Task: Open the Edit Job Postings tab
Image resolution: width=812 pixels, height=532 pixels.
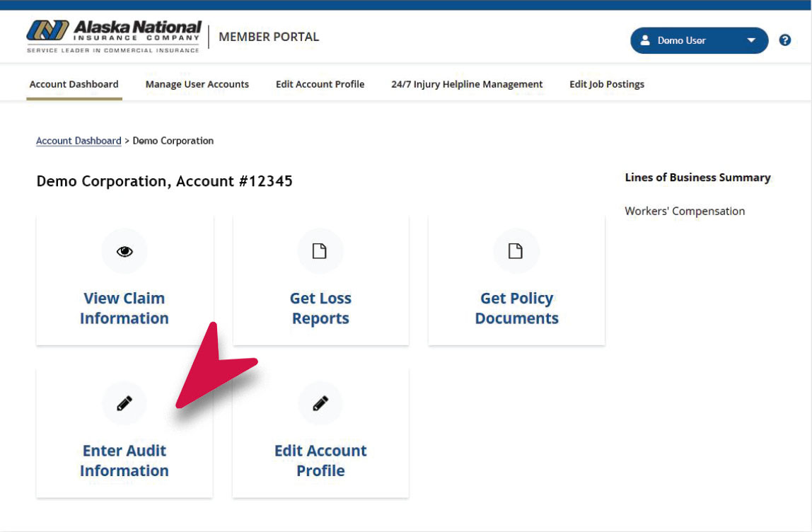Action: [607, 84]
